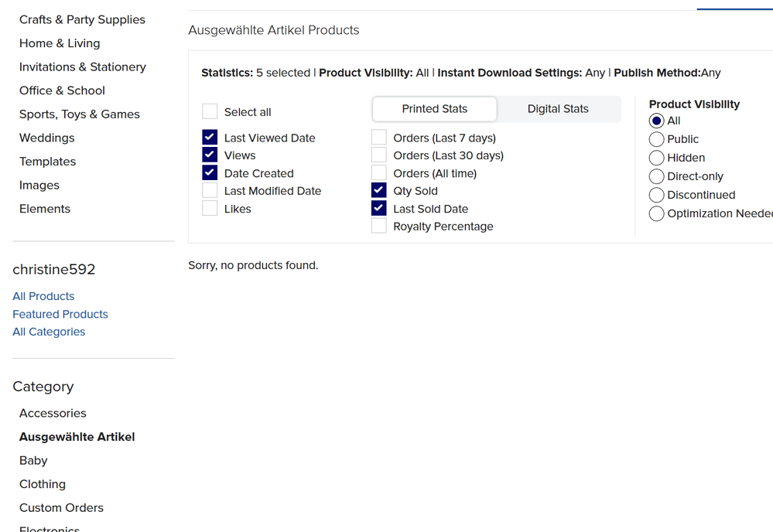Uncheck the Last Viewed Date checkbox
The width and height of the screenshot is (773, 532).
pyautogui.click(x=210, y=138)
